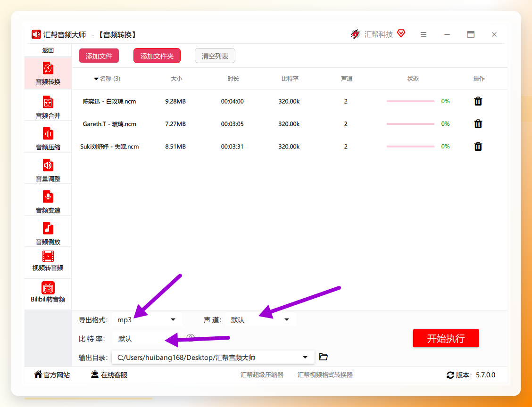
Task: Click the 9.28MB size cell
Action: pos(175,101)
